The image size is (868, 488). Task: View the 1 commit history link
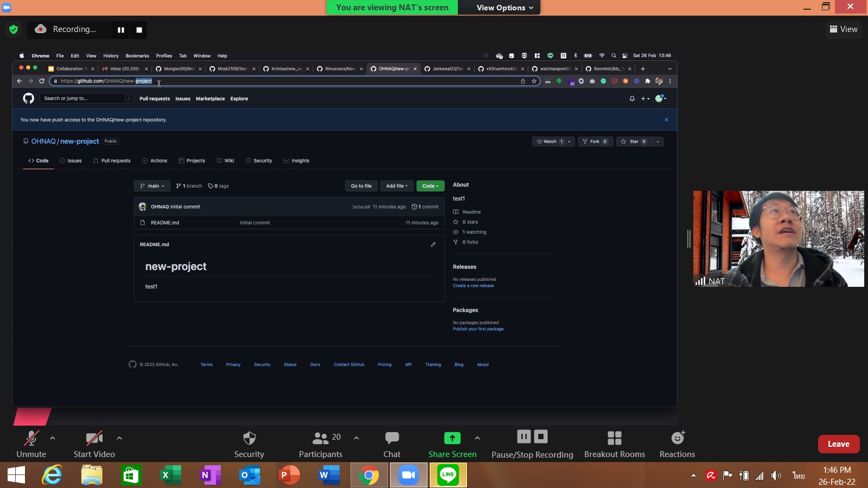point(425,207)
